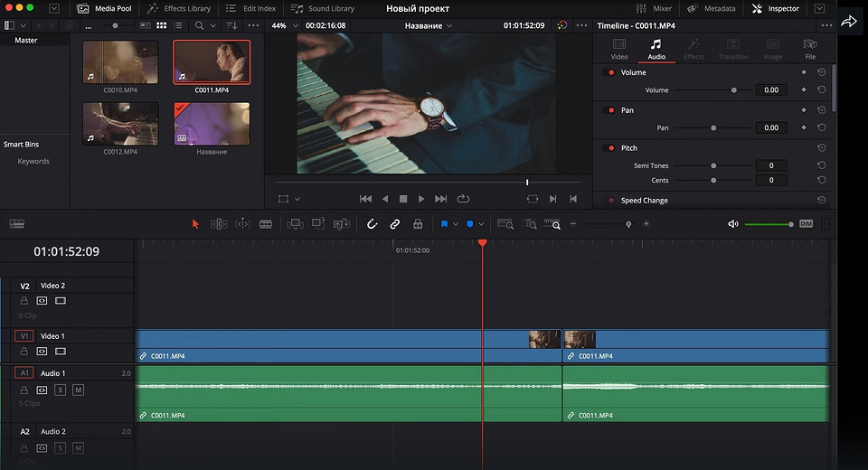The height and width of the screenshot is (470, 868).
Task: Click the Detail Zoom icon
Action: (x=530, y=223)
